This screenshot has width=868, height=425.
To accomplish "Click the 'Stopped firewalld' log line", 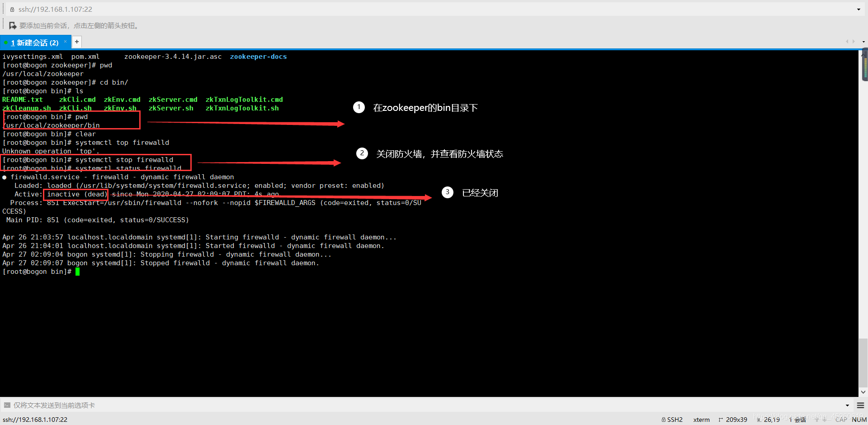I will point(160,263).
